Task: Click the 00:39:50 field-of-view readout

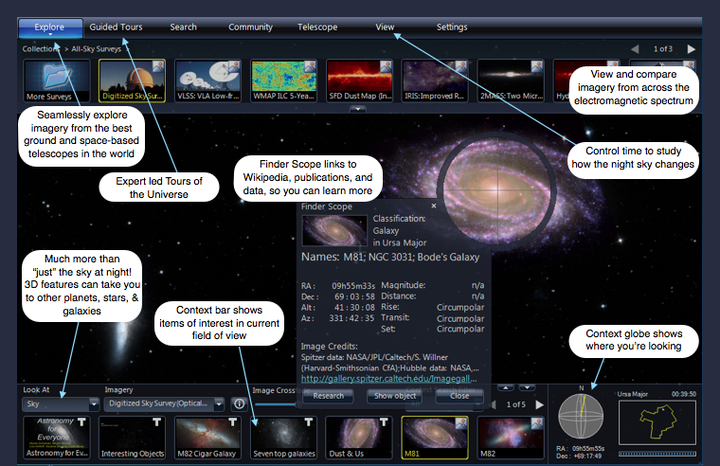Action: (684, 394)
